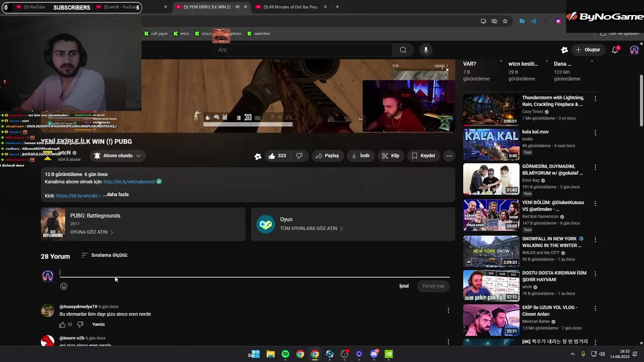644x362 pixels.
Task: Open File Explorer from the taskbar
Action: 270,354
